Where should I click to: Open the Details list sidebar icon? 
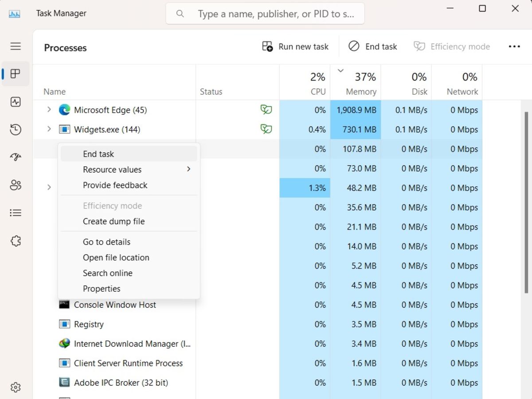click(x=16, y=213)
